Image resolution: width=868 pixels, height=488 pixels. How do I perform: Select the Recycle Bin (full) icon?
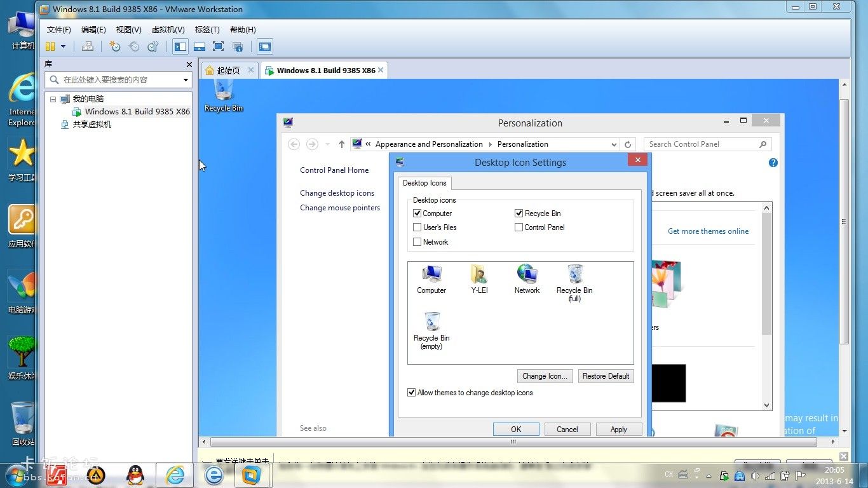tap(574, 283)
